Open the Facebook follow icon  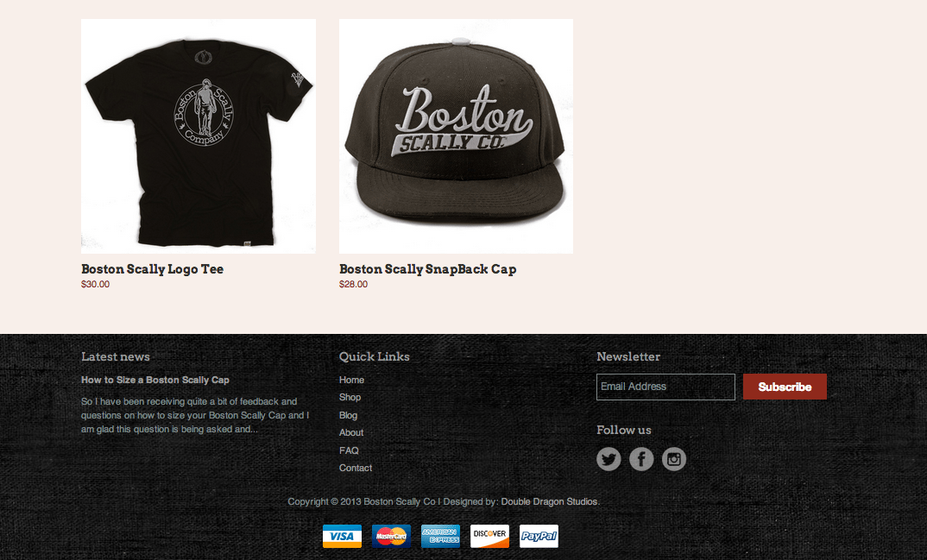pos(641,459)
